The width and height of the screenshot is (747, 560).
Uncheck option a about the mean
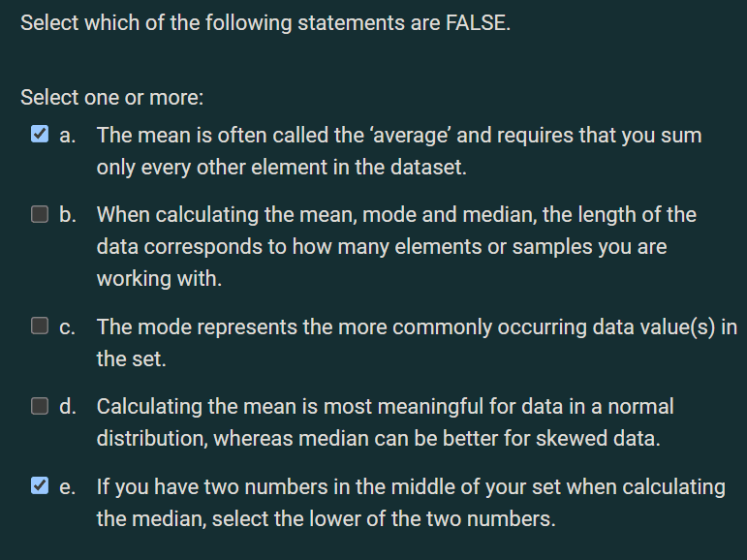point(40,134)
